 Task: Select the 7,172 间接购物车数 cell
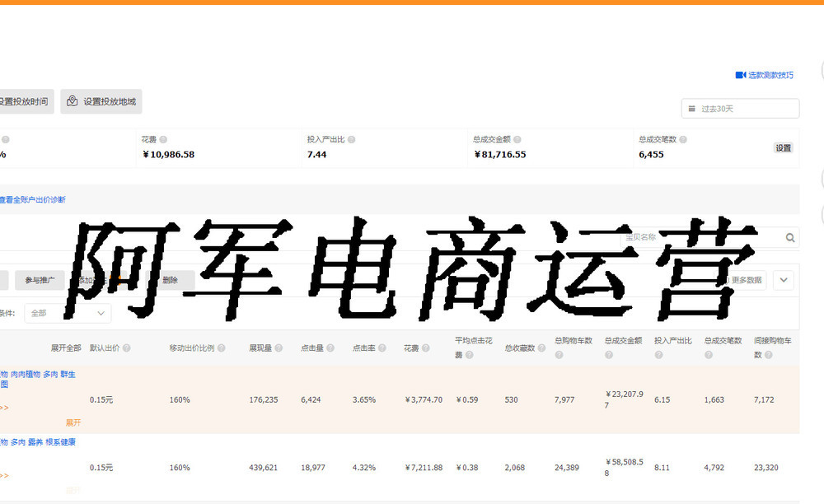[x=764, y=400]
